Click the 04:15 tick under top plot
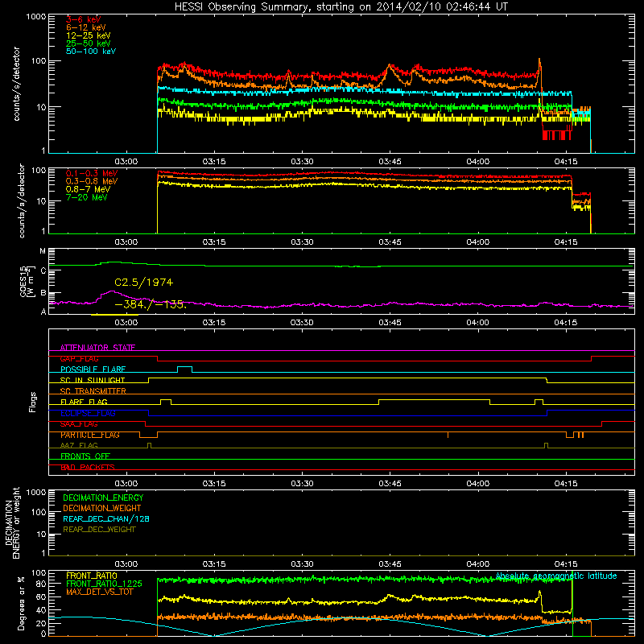 [x=566, y=162]
